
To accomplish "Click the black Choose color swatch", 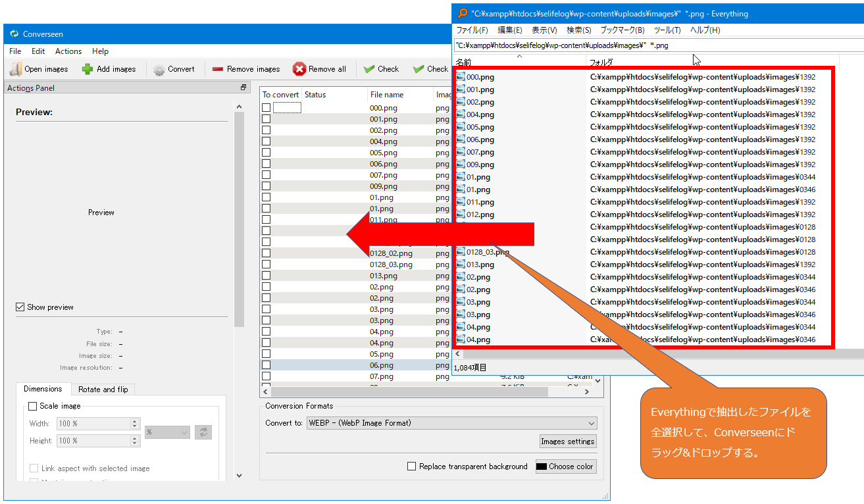I will click(542, 466).
